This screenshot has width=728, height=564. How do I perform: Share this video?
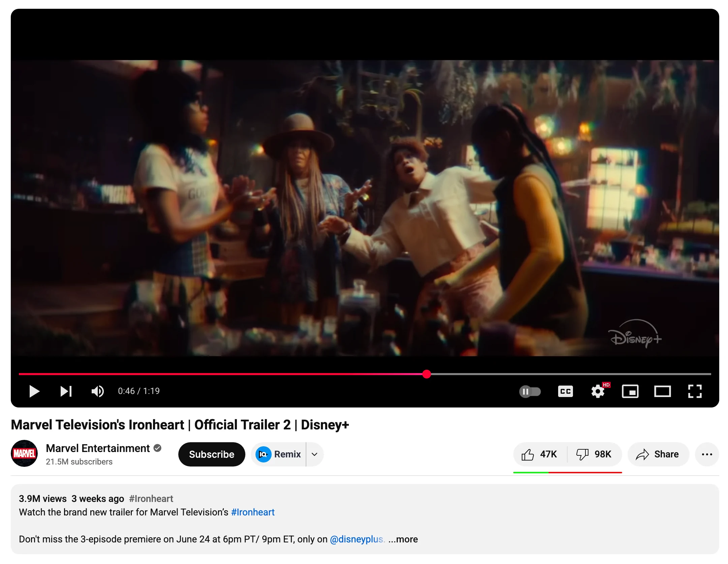coord(658,454)
